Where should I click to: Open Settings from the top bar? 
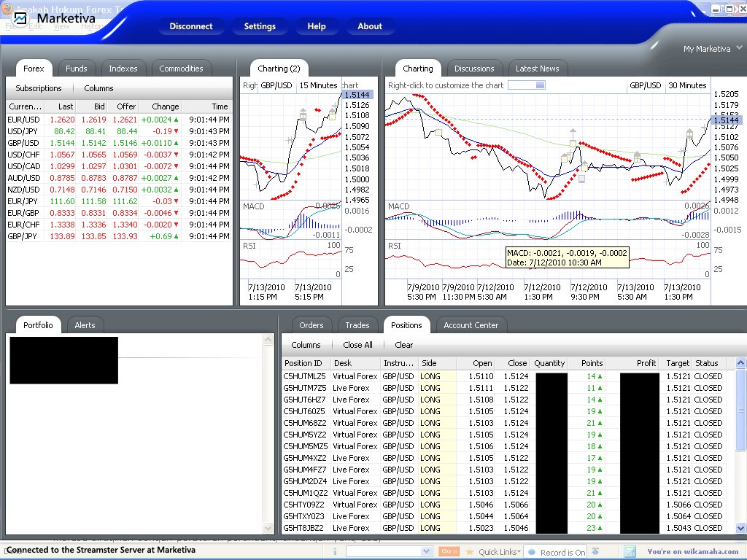260,26
